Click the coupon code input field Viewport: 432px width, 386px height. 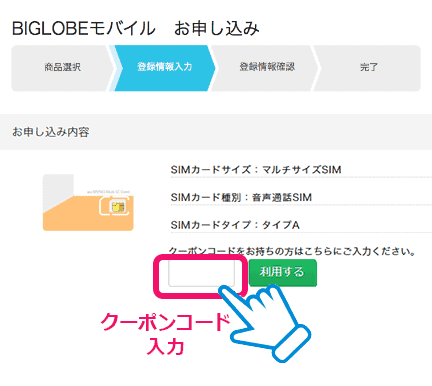[x=201, y=273]
